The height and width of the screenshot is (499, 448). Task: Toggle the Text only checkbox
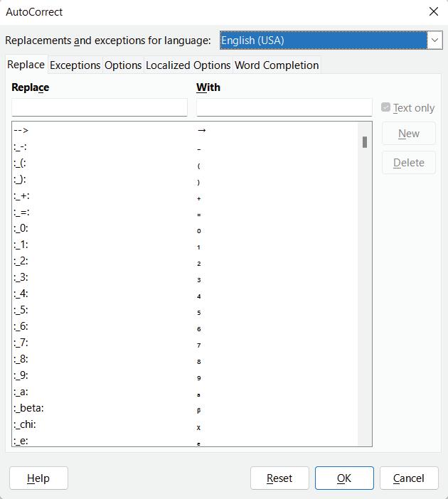coord(386,107)
